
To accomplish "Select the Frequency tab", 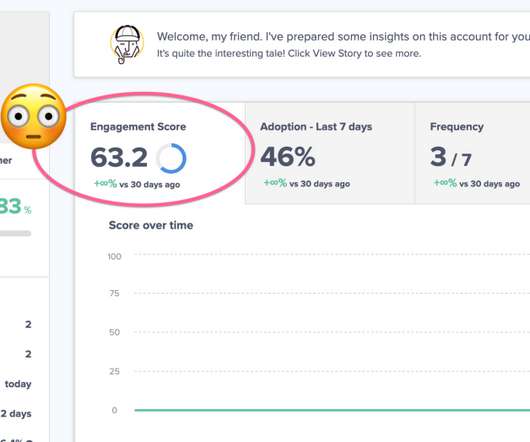I will (473, 153).
